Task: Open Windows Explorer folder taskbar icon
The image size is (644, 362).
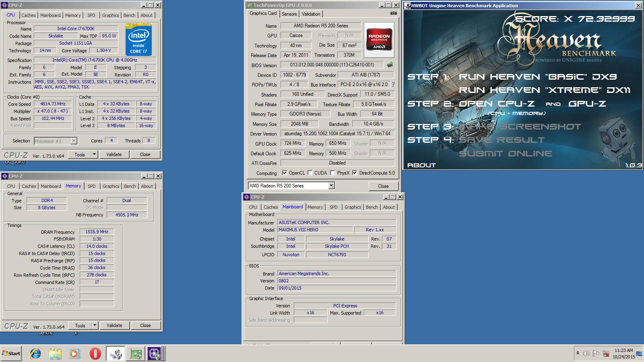Action: [x=55, y=354]
